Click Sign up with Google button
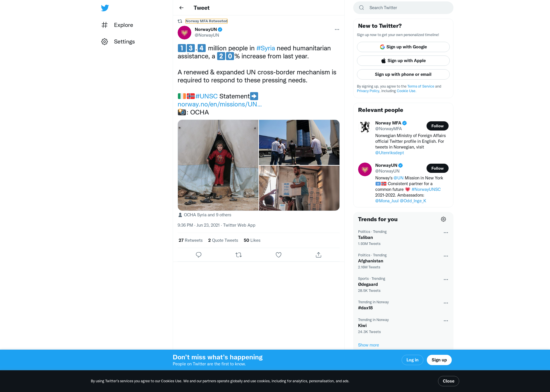Image resolution: width=550 pixels, height=392 pixels. [x=403, y=47]
